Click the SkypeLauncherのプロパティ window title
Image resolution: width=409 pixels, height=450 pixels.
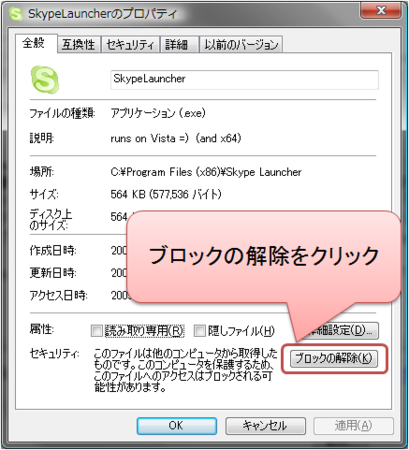click(102, 14)
